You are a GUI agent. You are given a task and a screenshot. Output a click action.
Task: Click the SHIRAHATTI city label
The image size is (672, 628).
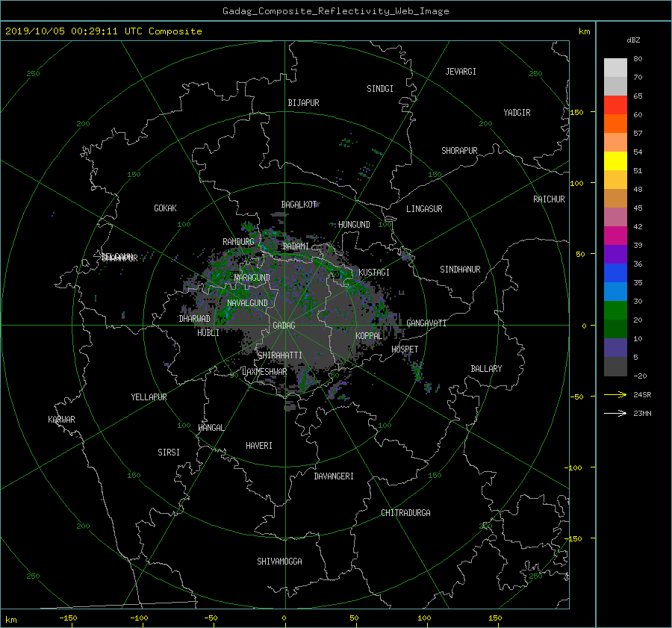[280, 355]
